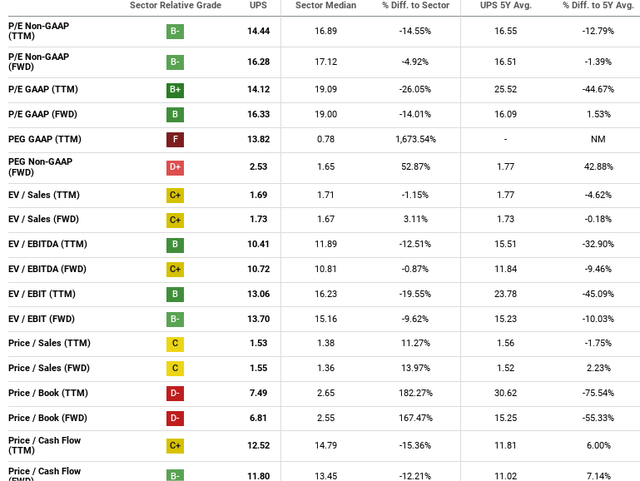This screenshot has height=481, width=640.
Task: Click the Sector Relative Grade column header
Action: coord(174,6)
